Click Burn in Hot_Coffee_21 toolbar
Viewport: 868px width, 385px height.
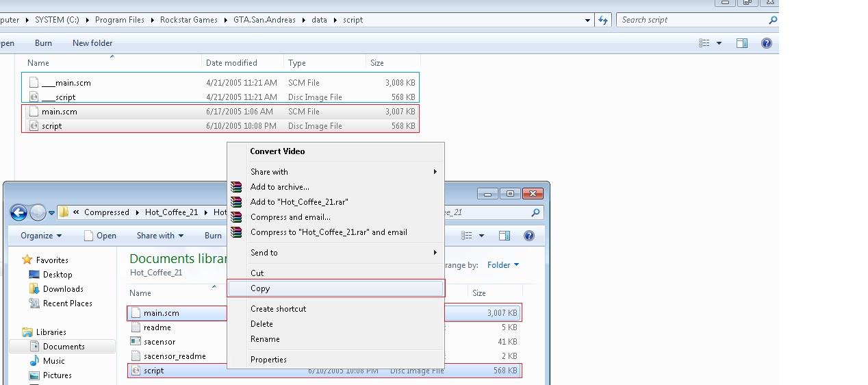[213, 236]
